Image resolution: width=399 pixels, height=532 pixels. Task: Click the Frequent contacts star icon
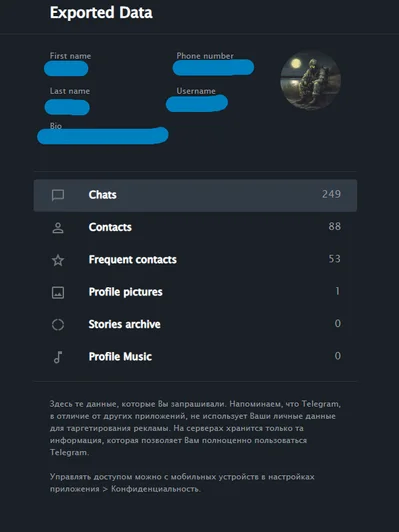pos(58,260)
